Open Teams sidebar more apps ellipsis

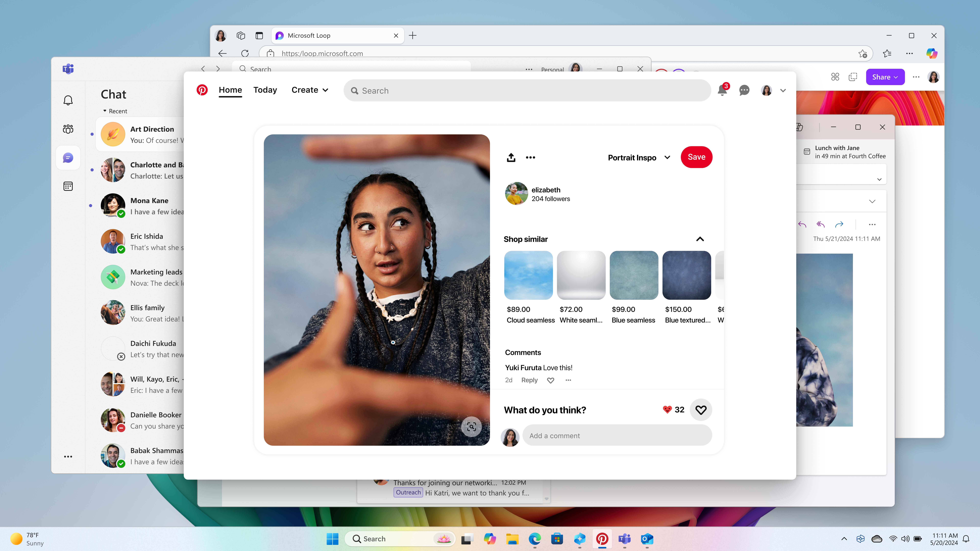(68, 457)
